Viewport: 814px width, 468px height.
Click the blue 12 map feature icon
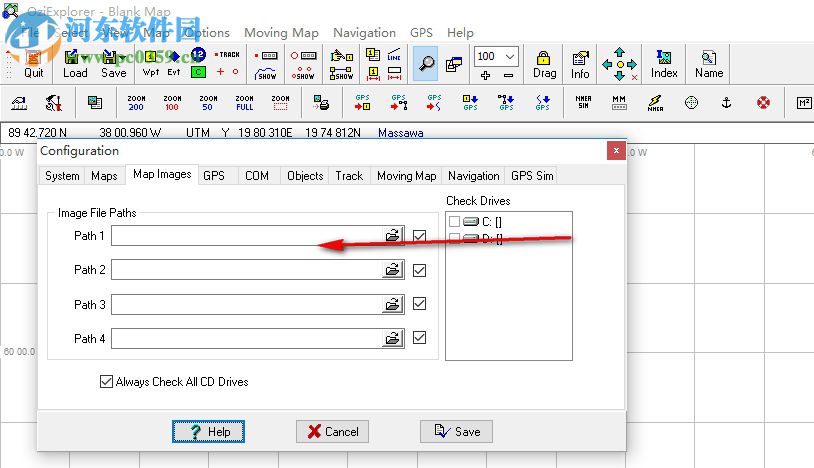point(198,54)
